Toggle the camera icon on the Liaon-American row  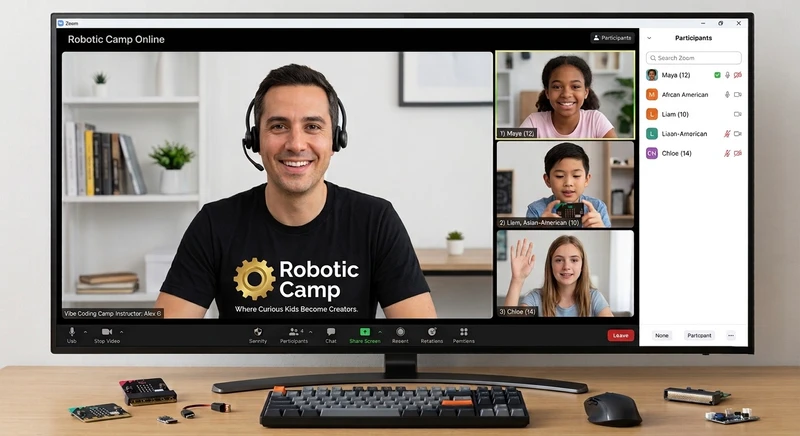(738, 134)
